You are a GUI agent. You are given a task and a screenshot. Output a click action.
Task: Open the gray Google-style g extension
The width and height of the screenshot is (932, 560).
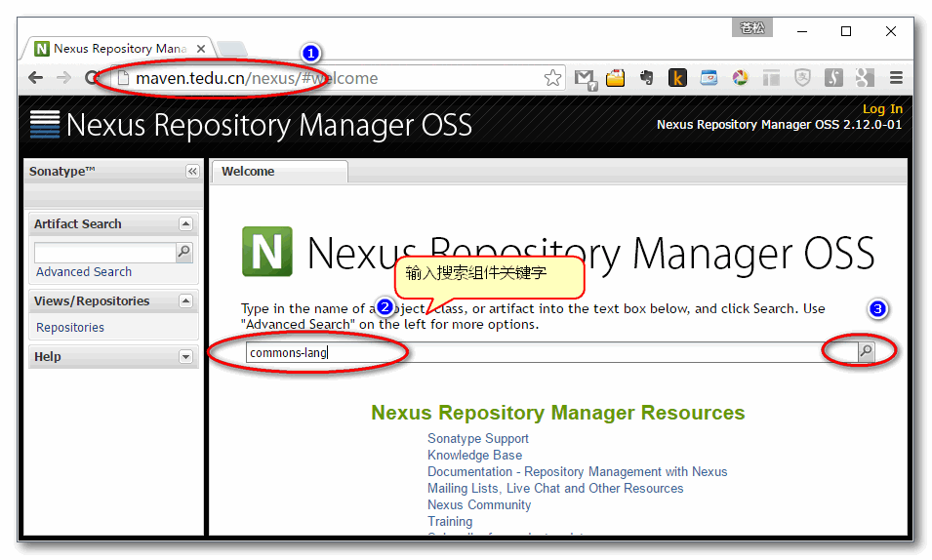click(x=865, y=78)
